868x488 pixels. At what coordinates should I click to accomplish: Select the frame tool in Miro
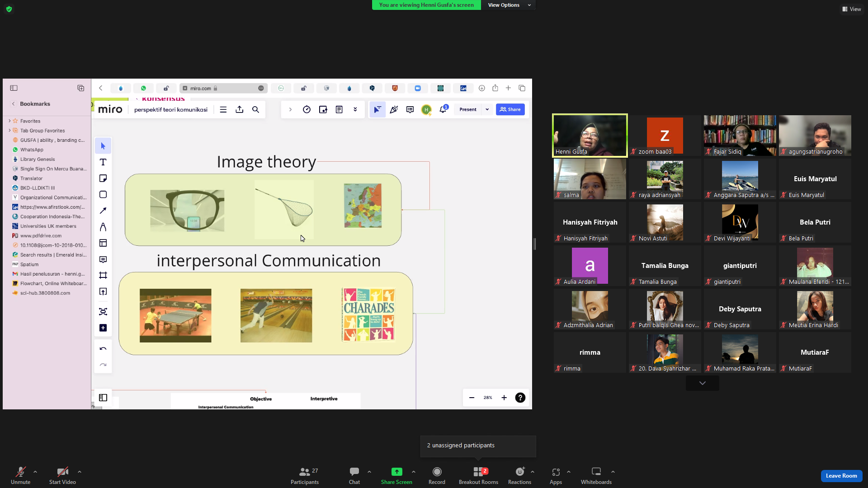tap(103, 275)
